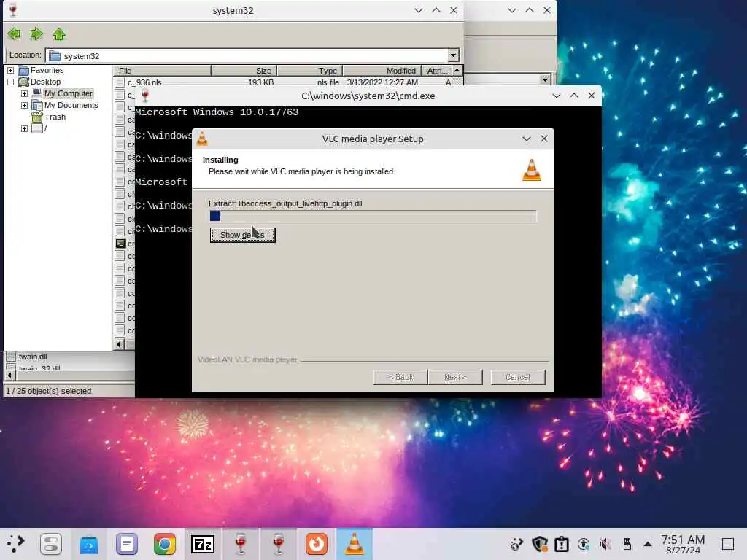Select Trash in the folder tree
This screenshot has width=747, height=560.
click(55, 117)
